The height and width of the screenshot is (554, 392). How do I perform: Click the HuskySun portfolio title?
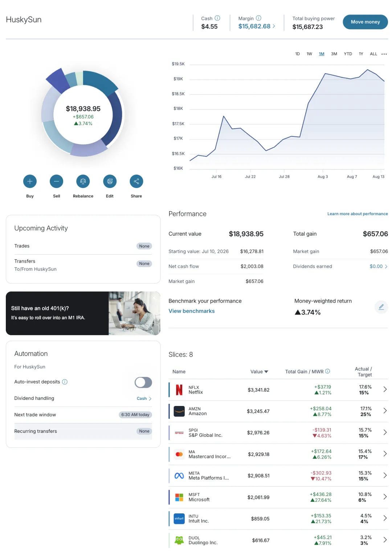[x=24, y=20]
